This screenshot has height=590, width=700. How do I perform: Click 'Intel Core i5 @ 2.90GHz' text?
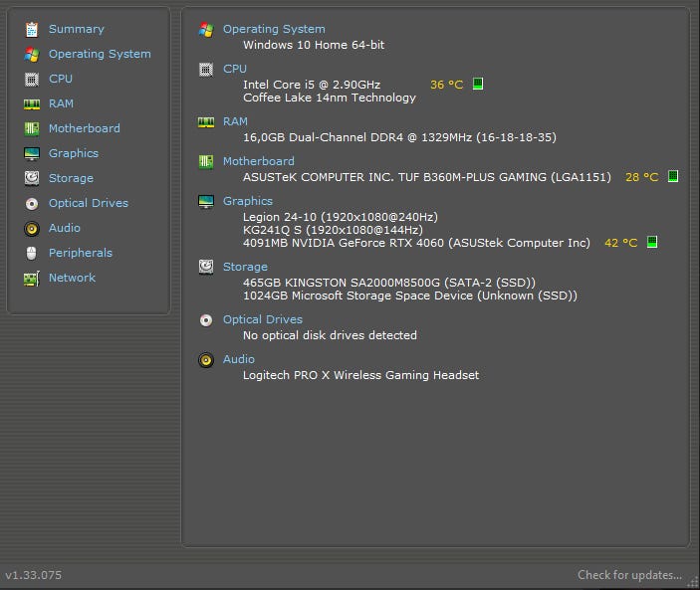[312, 85]
